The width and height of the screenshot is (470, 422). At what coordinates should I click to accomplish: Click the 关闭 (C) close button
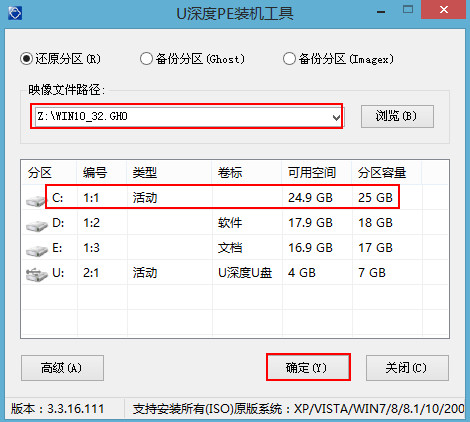[x=407, y=368]
